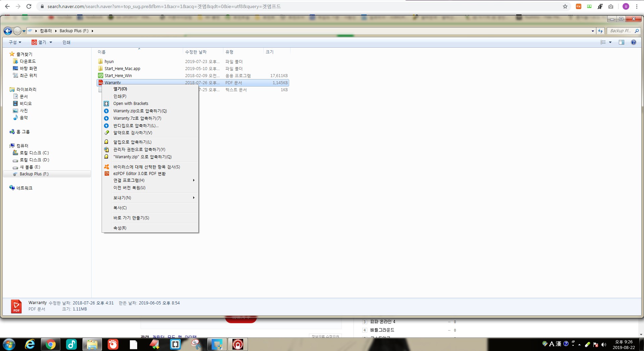Open the view options dropdown arrow
This screenshot has height=351, width=644.
point(610,42)
